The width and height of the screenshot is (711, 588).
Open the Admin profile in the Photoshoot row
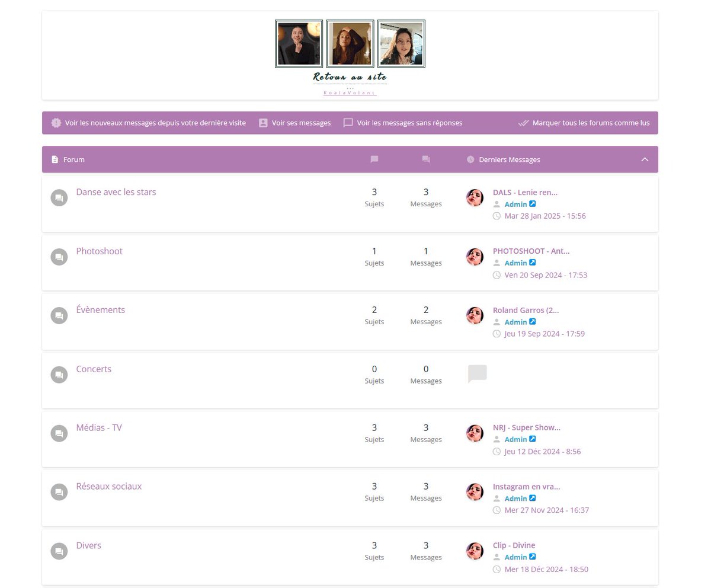pyautogui.click(x=515, y=263)
